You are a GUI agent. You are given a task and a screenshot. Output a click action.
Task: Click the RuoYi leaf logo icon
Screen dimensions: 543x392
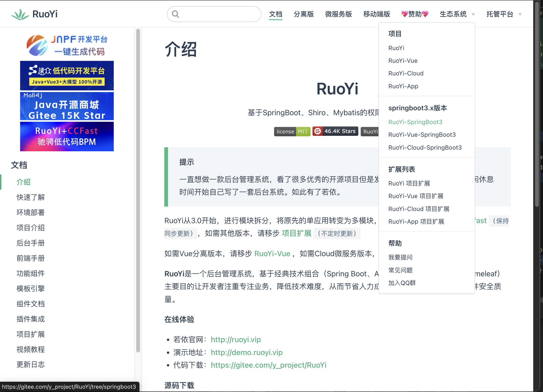20,14
